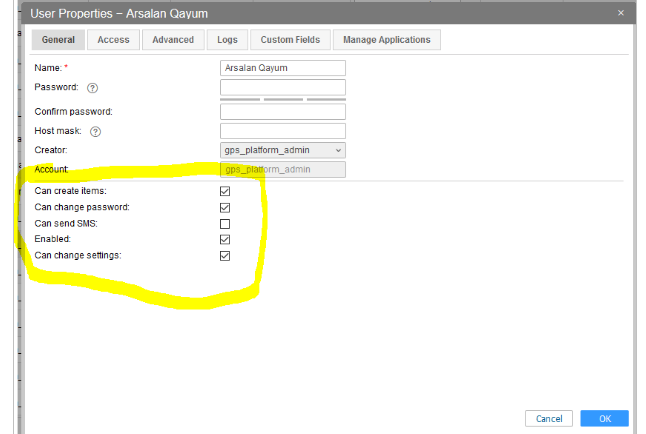Open the Creator dropdown
Screen dimensions: 646x434
pos(282,150)
